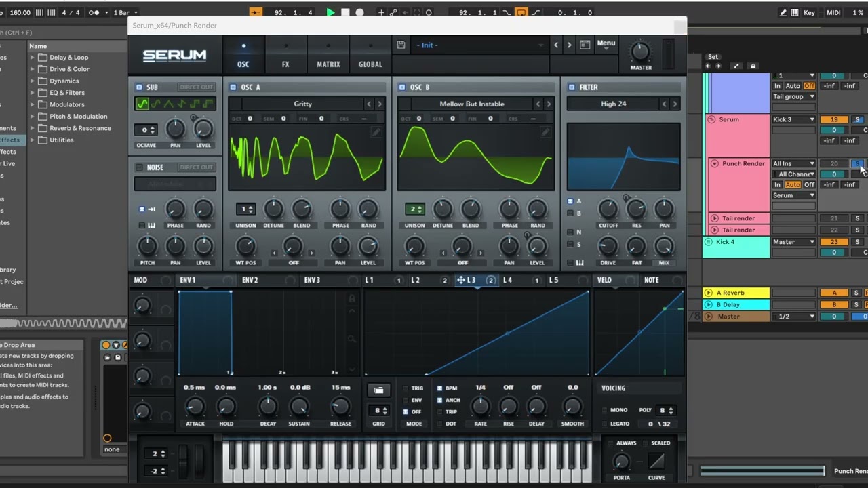Switch to Serum MATRIX tab
Screen dimensions: 868x488
point(328,55)
